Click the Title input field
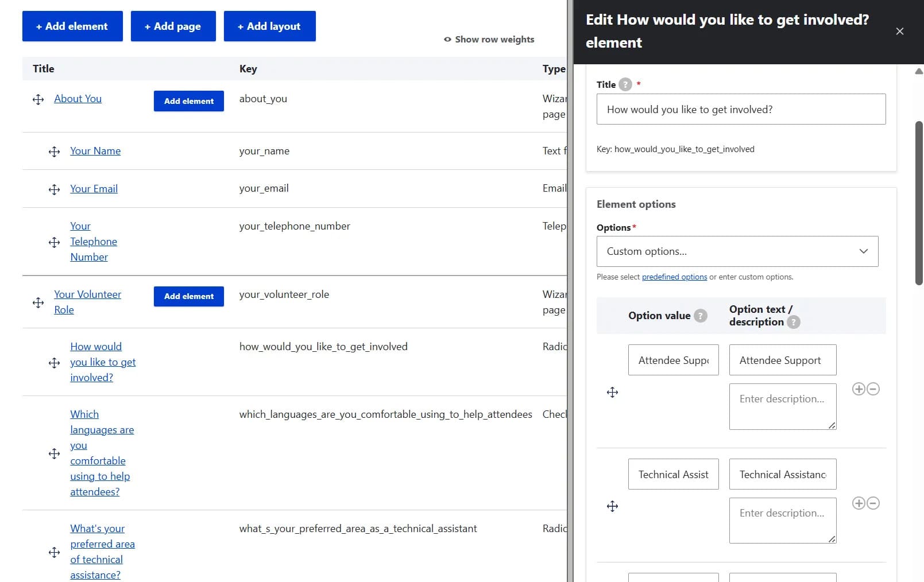The height and width of the screenshot is (582, 924). coord(741,109)
